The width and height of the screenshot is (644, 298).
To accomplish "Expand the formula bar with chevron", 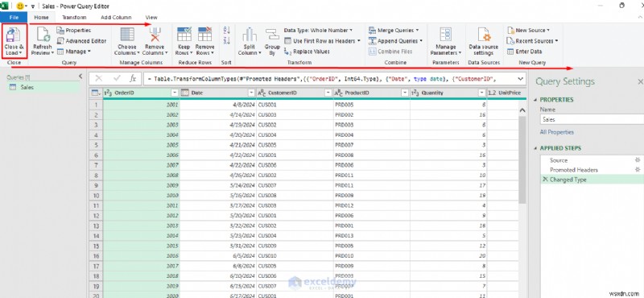I will point(521,78).
